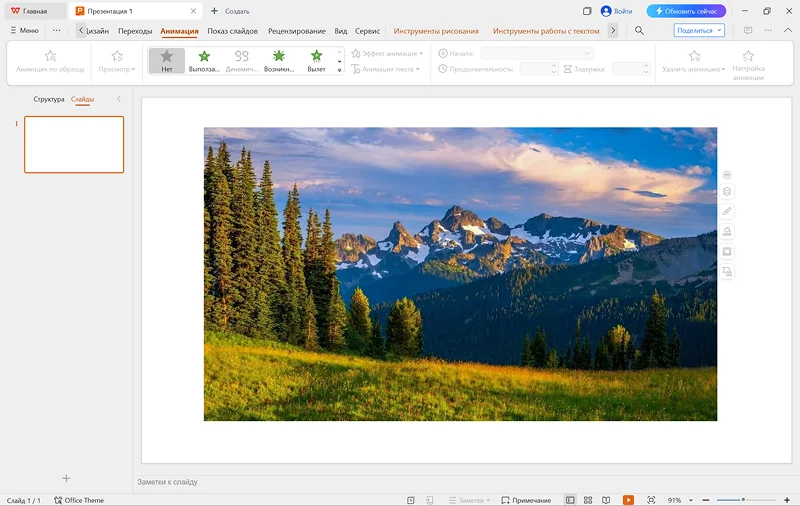Add new slide with plus icon

[x=67, y=479]
